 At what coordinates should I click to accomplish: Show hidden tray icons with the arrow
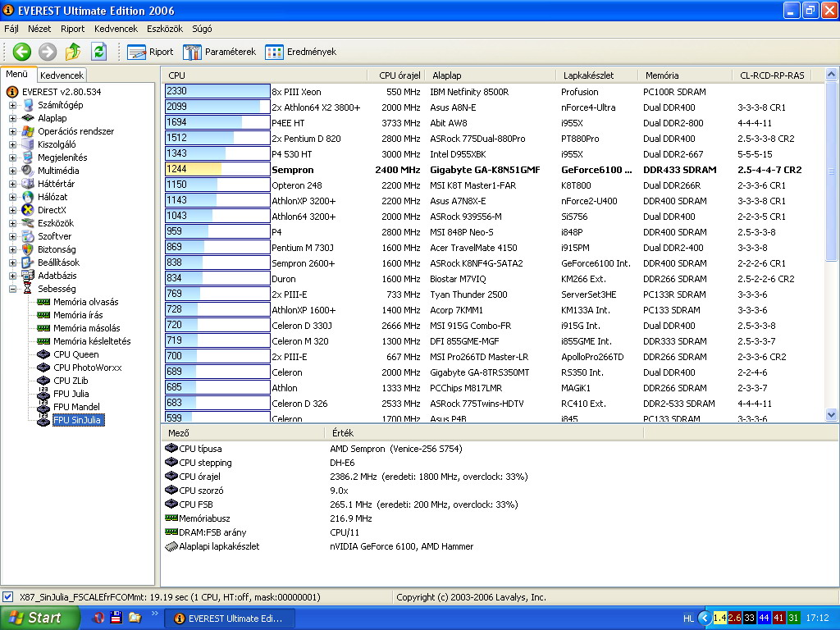click(705, 619)
